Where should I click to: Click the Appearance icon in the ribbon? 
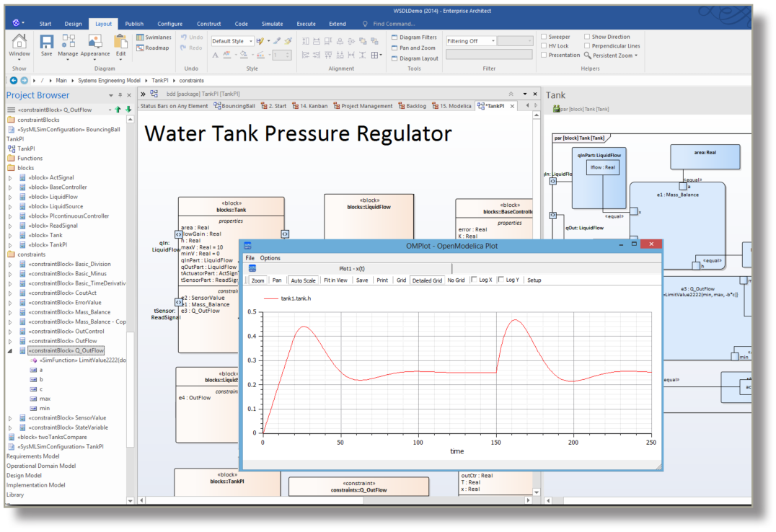point(95,45)
